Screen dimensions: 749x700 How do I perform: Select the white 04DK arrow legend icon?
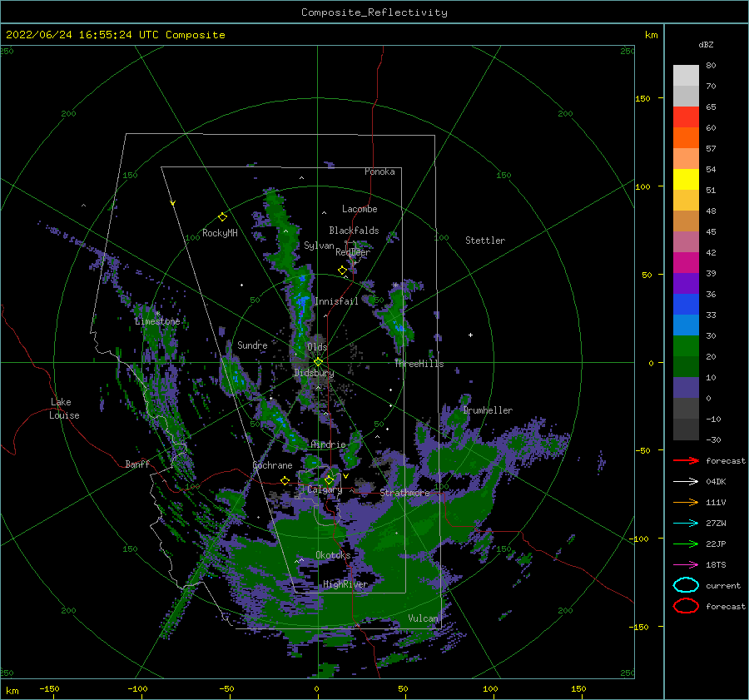[x=686, y=482]
